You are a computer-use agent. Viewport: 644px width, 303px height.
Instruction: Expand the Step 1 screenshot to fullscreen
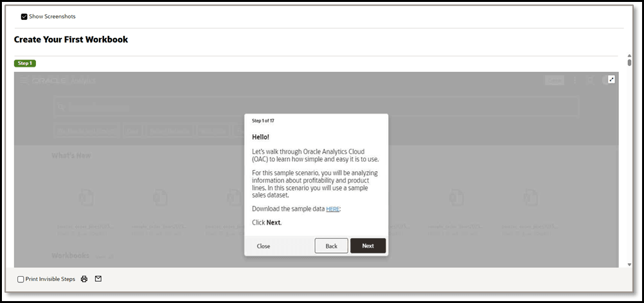click(x=611, y=80)
